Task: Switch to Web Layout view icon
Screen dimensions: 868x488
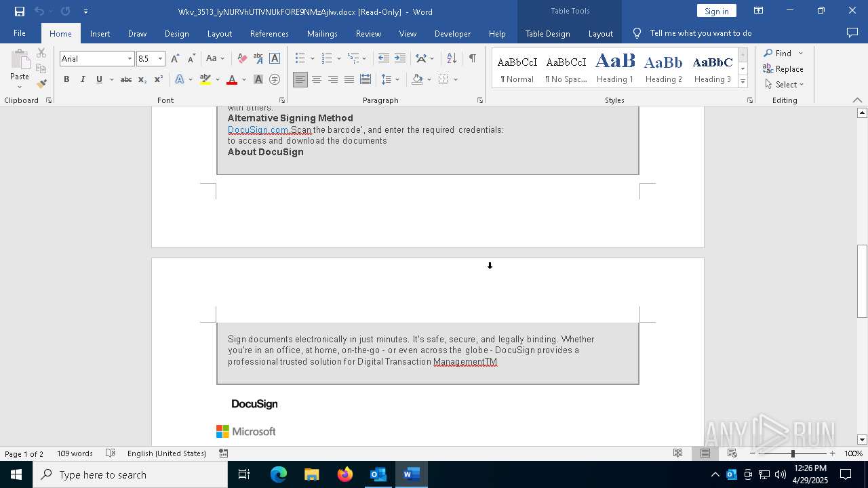Action: pyautogui.click(x=732, y=453)
